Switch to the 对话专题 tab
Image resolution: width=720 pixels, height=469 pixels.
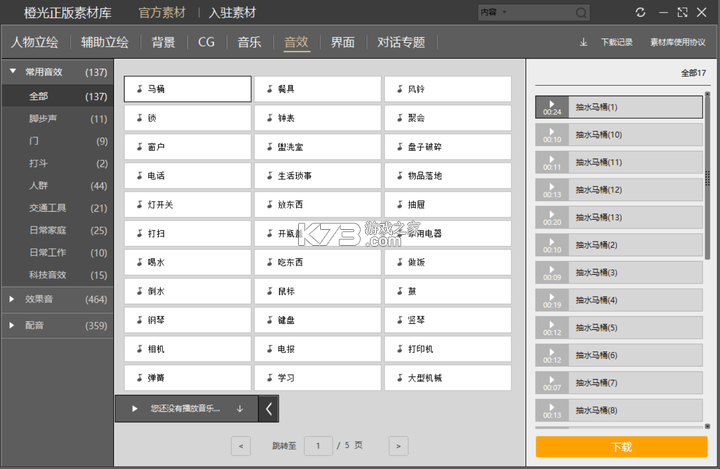pyautogui.click(x=401, y=42)
